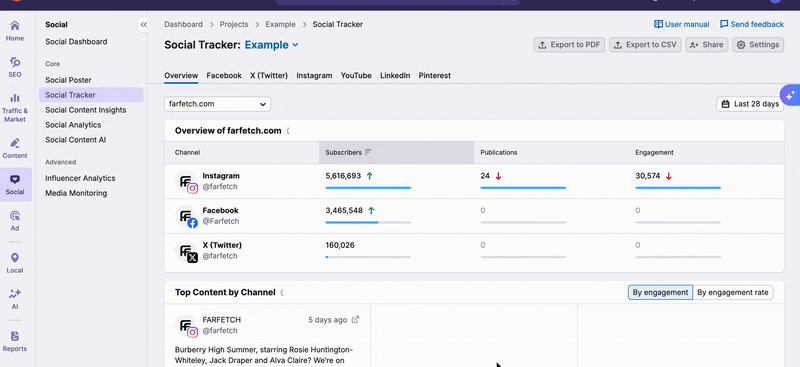The image size is (800, 367).
Task: Click info icon next to Top Content by Channel
Action: [282, 292]
